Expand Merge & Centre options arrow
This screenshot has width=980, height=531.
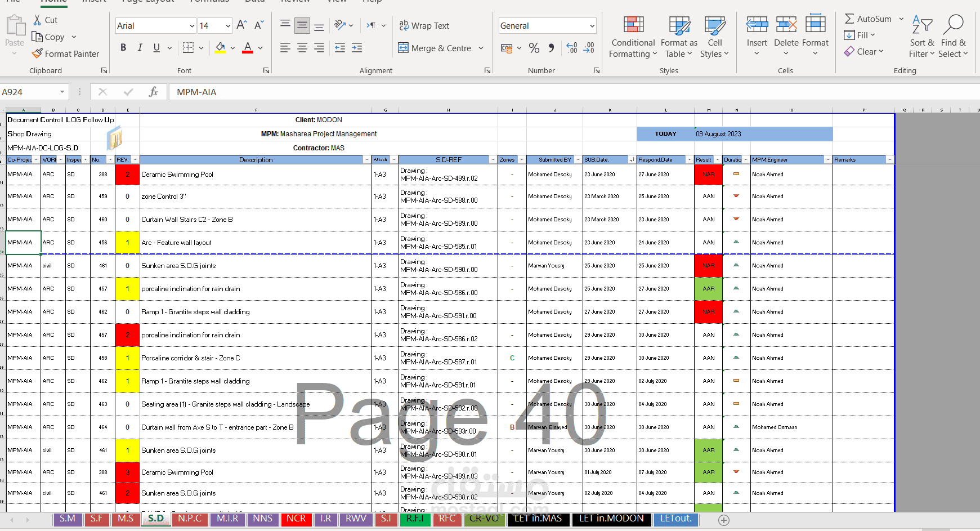[x=481, y=48]
